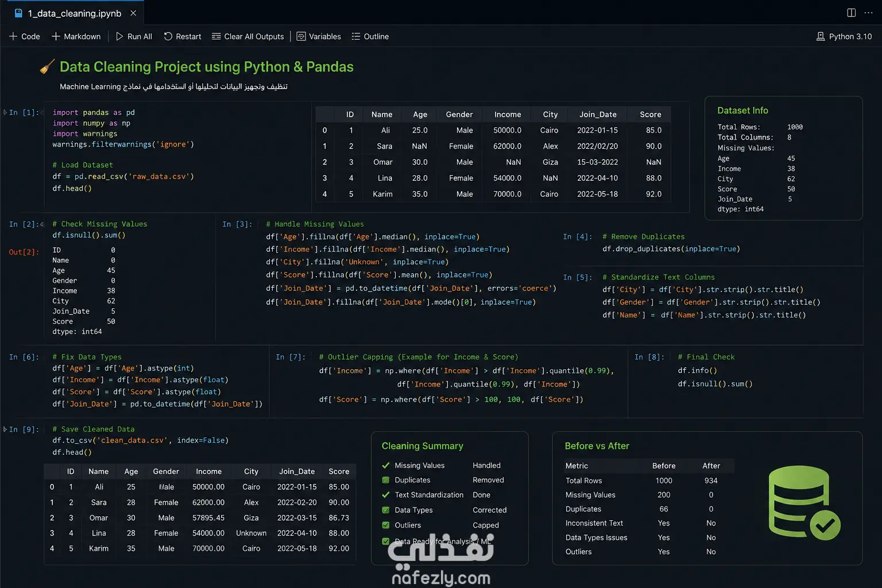Viewport: 882px width, 588px height.
Task: Click the Cleaning Summary heading
Action: click(422, 446)
